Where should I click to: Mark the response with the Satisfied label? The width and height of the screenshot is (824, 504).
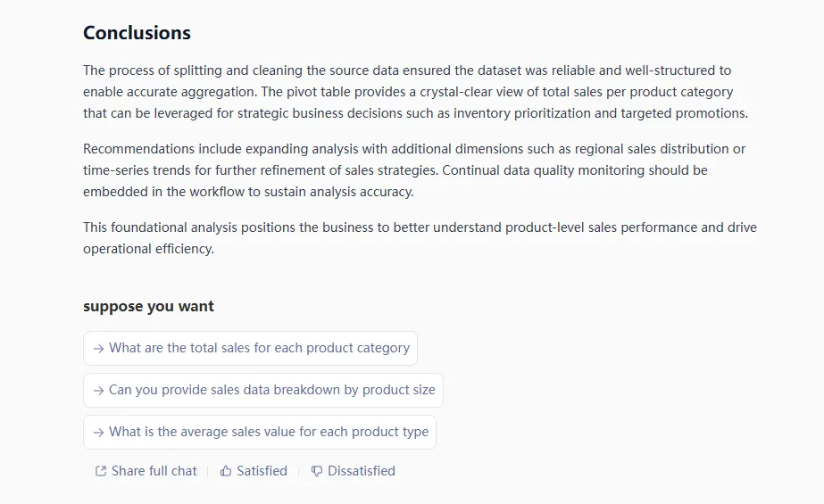[262, 471]
